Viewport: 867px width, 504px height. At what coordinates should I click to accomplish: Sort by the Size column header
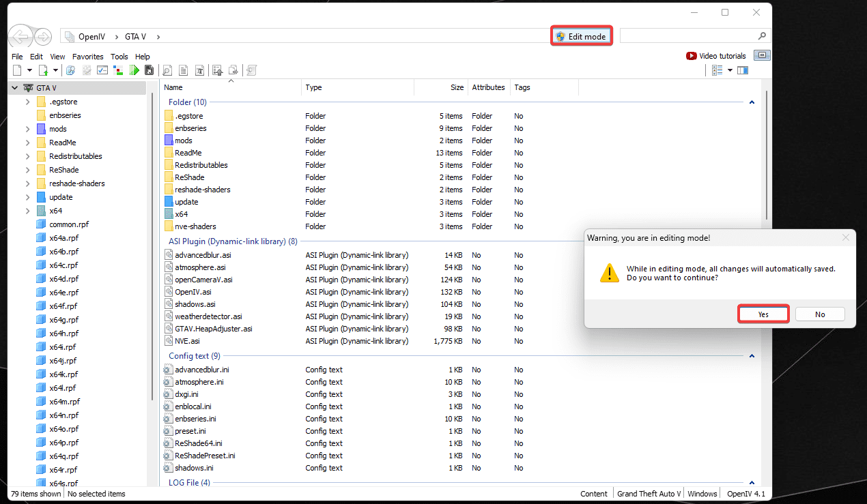coord(457,87)
